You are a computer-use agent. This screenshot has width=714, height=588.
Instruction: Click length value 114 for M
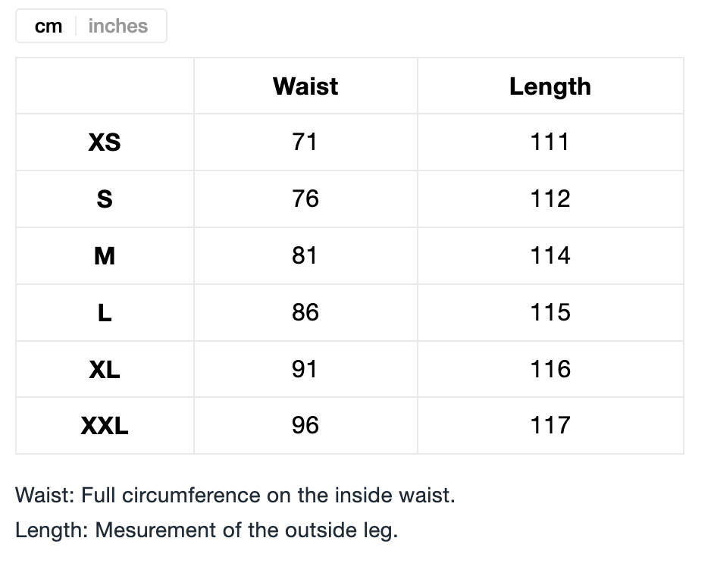[550, 255]
